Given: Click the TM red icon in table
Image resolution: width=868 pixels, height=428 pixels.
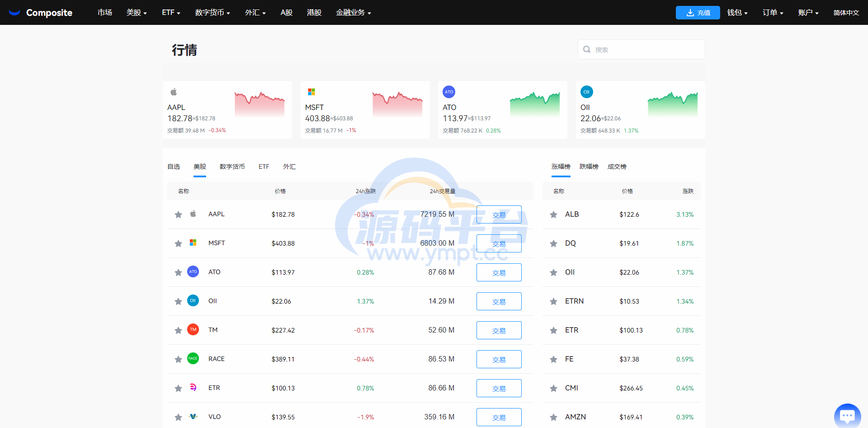Looking at the screenshot, I should [193, 330].
